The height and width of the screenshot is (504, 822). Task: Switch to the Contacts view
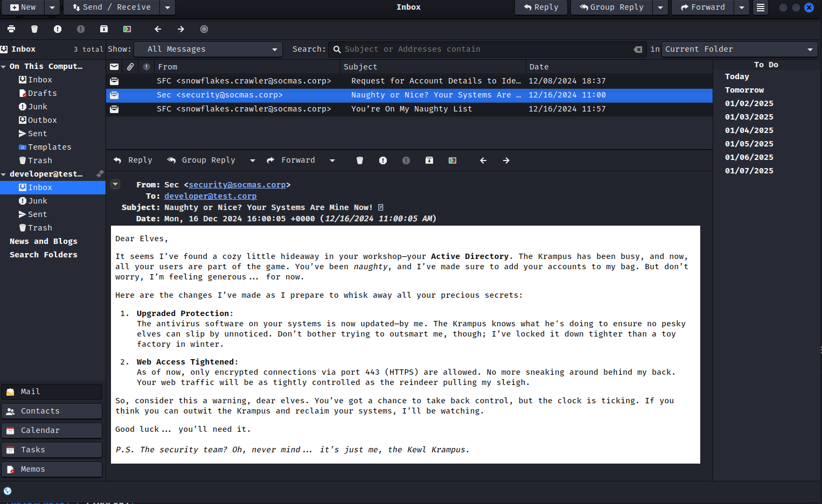point(52,411)
